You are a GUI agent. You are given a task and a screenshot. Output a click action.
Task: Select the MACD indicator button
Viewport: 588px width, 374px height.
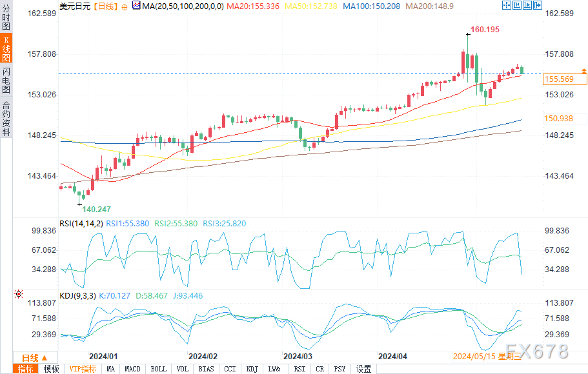[x=132, y=369]
